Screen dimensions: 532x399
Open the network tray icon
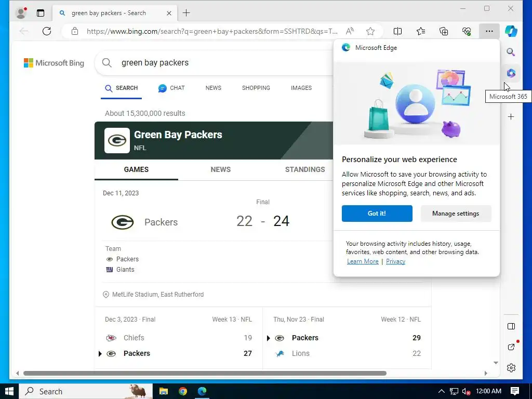(x=454, y=391)
